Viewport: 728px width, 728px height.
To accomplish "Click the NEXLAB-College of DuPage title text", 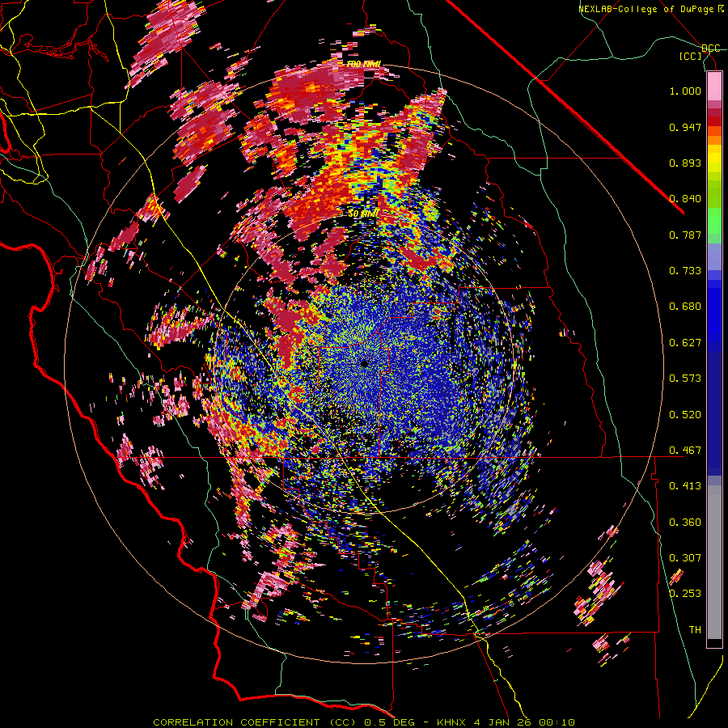I will (x=650, y=9).
